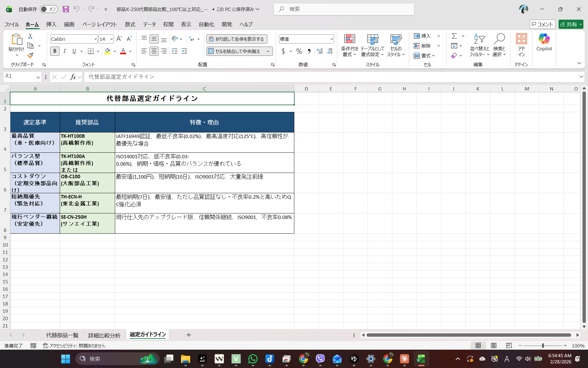Viewport: 588px width, 368px height.
Task: Open the Copilot pane
Action: [x=544, y=42]
